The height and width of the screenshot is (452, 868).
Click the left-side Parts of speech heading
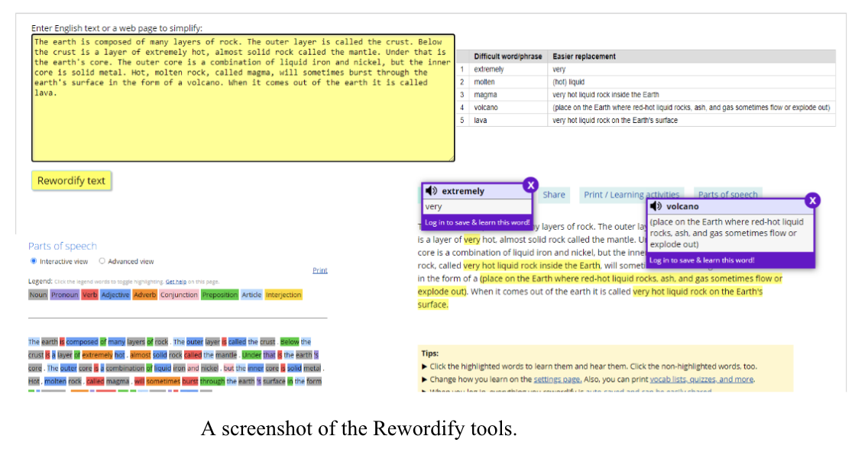click(x=63, y=246)
